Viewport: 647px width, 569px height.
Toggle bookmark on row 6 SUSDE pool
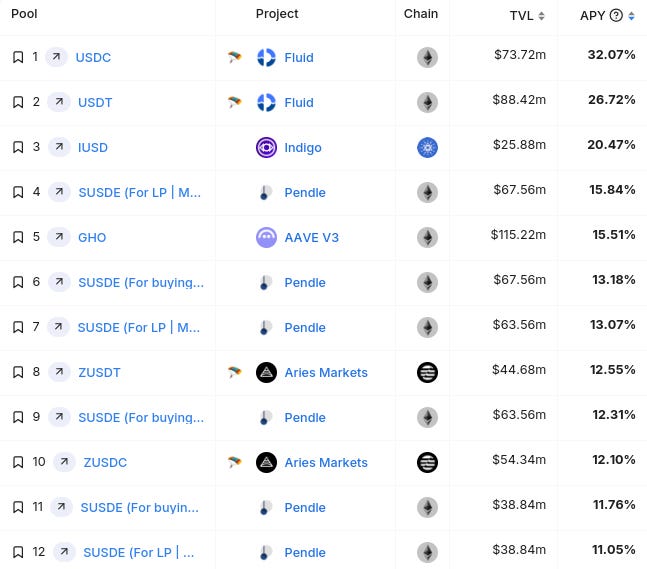coord(18,282)
